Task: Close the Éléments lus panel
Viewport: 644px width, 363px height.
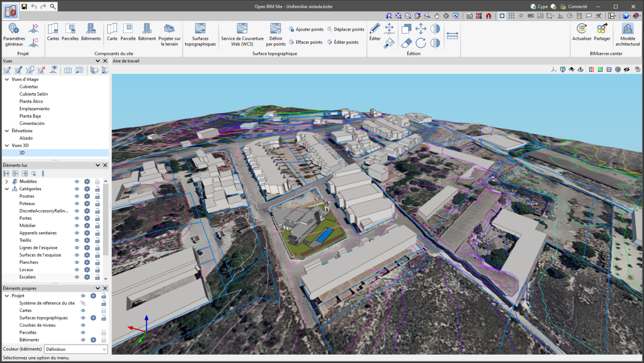Action: point(105,165)
